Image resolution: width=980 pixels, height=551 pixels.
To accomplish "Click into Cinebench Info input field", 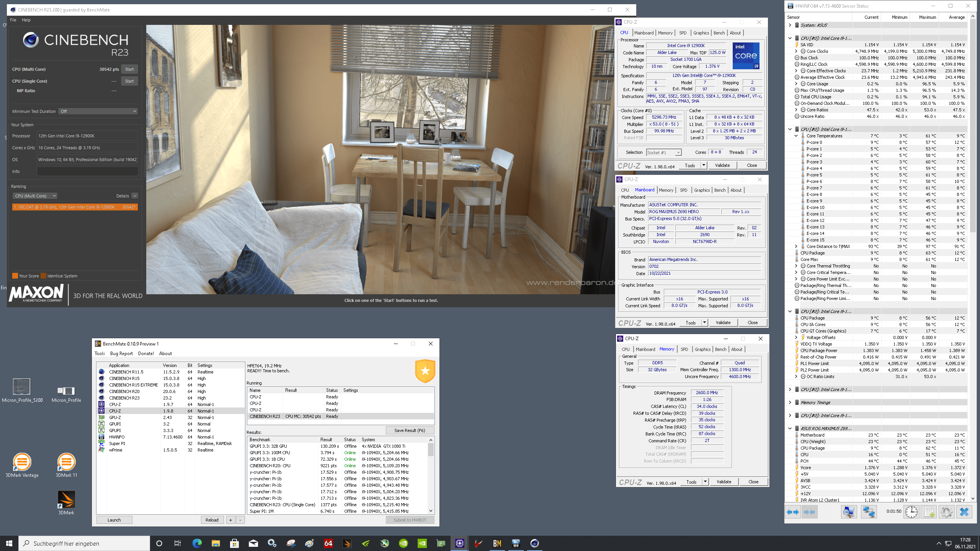I will click(88, 171).
